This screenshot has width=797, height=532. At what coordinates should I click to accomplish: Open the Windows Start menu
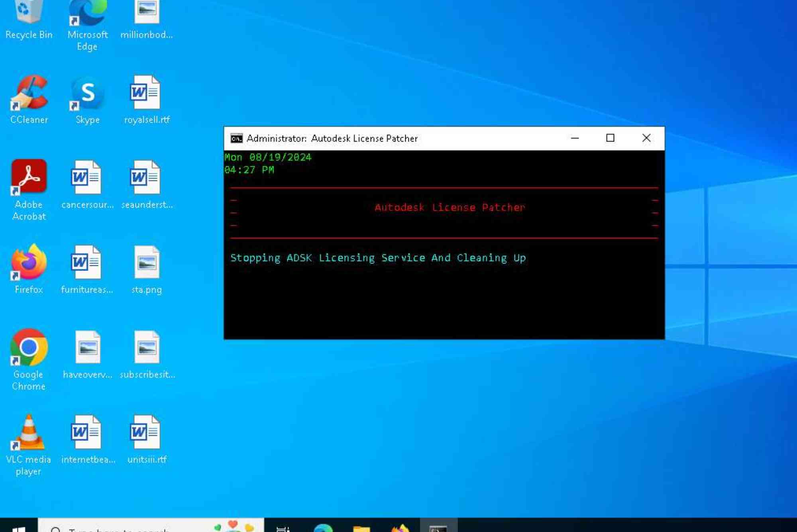(x=18, y=525)
